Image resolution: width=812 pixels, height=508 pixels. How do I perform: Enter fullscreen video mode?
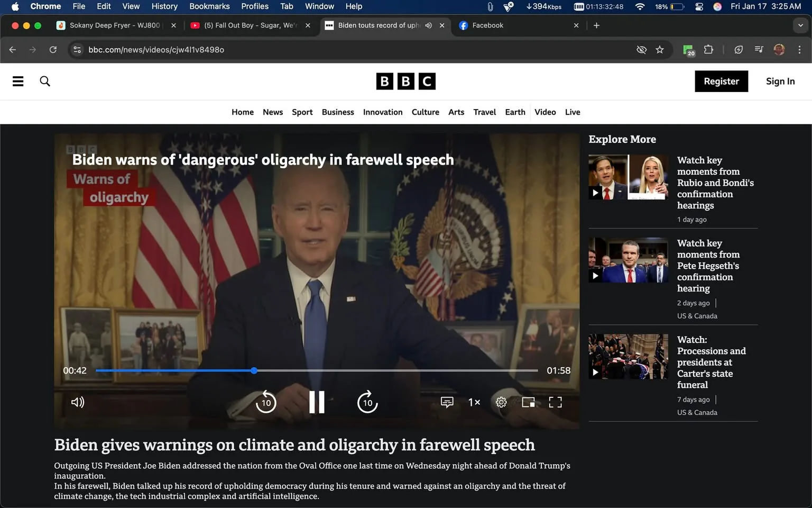(x=555, y=402)
